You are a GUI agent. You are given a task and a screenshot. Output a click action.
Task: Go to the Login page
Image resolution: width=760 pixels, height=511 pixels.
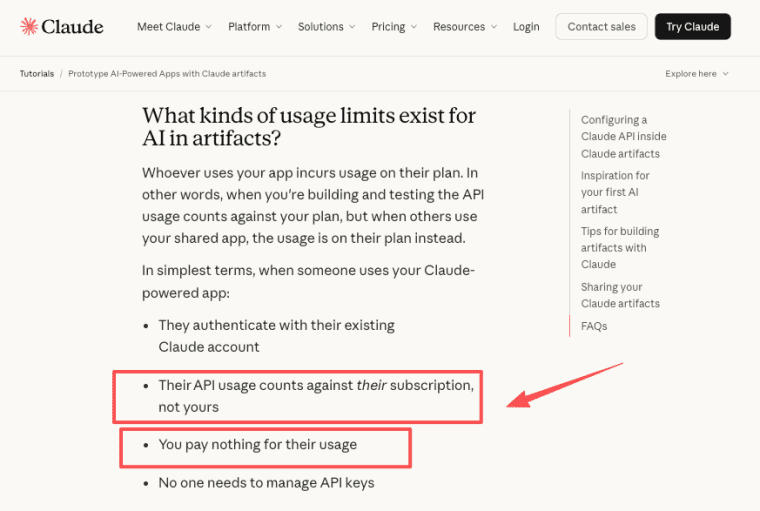(526, 27)
